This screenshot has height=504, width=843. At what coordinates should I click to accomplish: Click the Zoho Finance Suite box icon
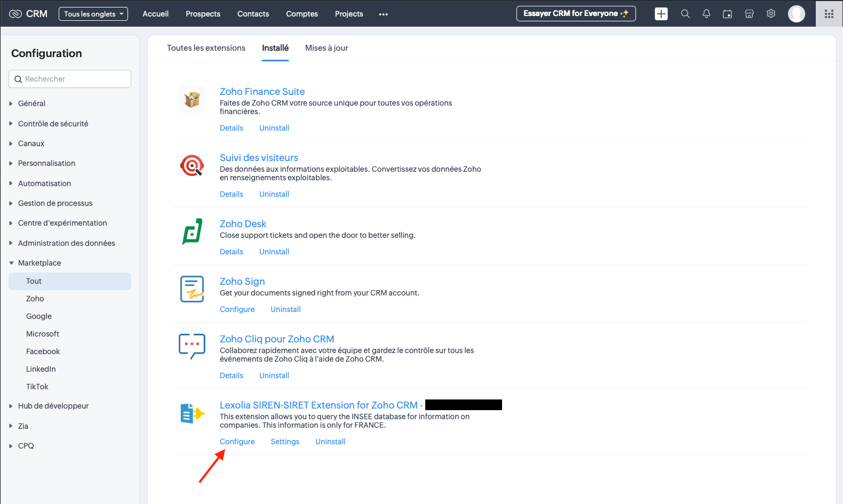point(192,99)
